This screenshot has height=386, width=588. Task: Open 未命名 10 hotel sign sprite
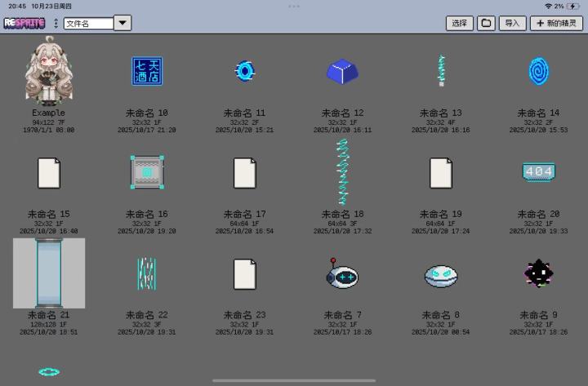(x=147, y=71)
